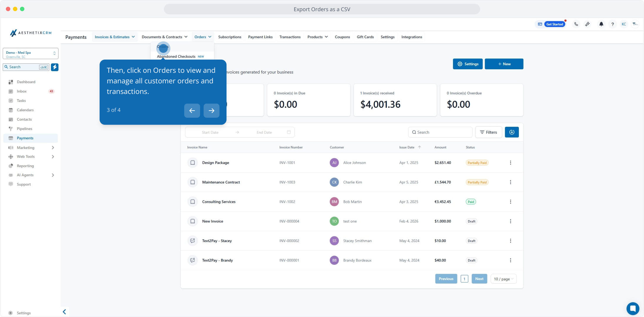This screenshot has width=644, height=317.
Task: Open the chat widget bubble
Action: [x=633, y=308]
